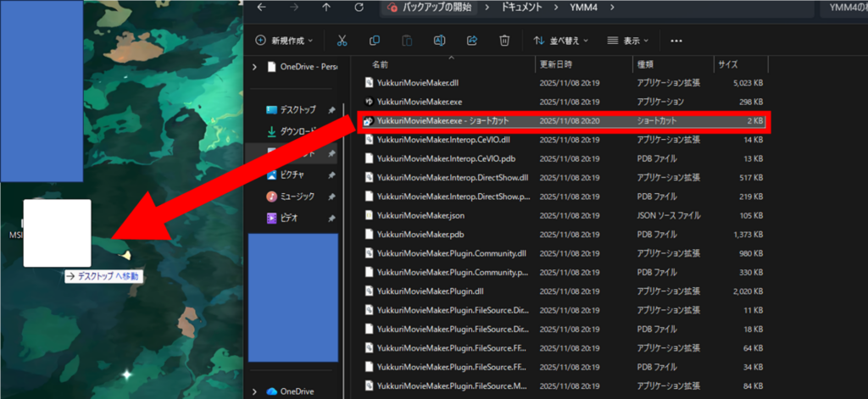Open the chevron after バックアップの開始 breadcrumb
The height and width of the screenshot is (399, 868).
[487, 8]
